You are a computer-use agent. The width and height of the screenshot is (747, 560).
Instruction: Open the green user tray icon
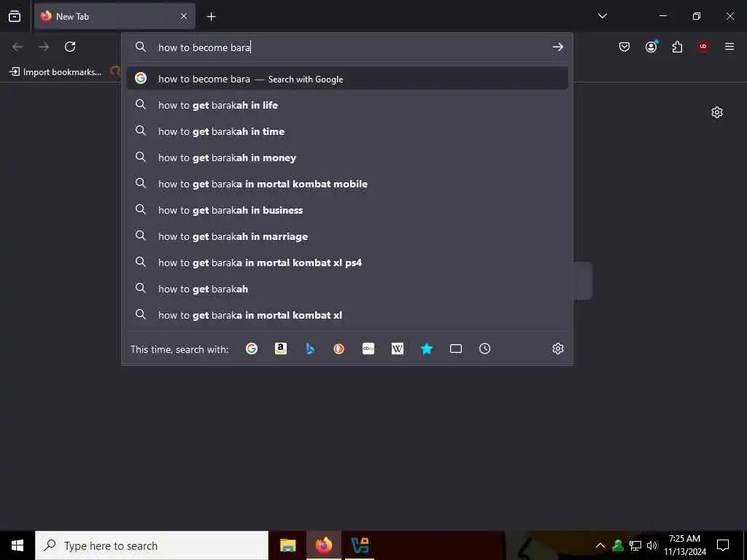click(x=618, y=545)
